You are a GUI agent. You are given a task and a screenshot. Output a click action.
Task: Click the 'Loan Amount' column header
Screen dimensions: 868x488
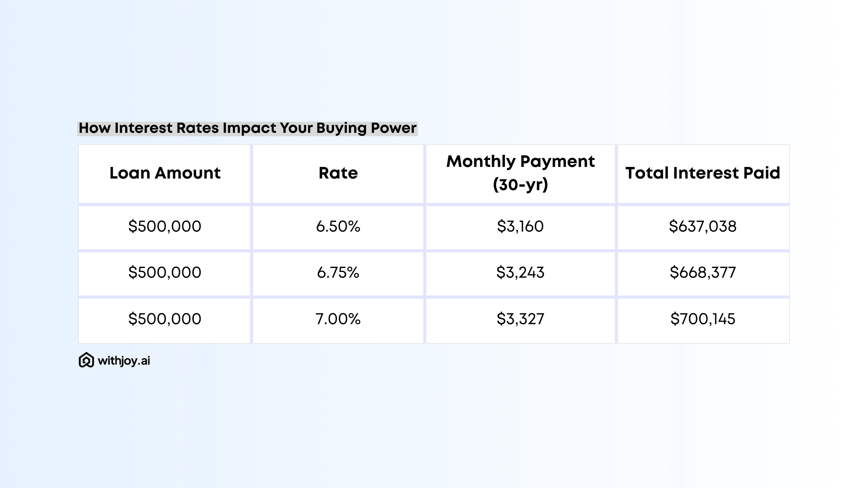tap(165, 173)
